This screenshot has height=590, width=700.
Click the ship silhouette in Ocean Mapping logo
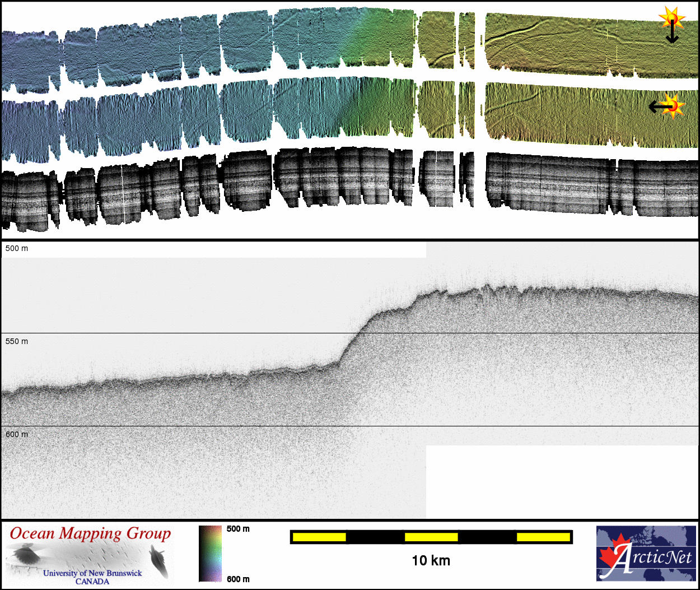tap(159, 561)
